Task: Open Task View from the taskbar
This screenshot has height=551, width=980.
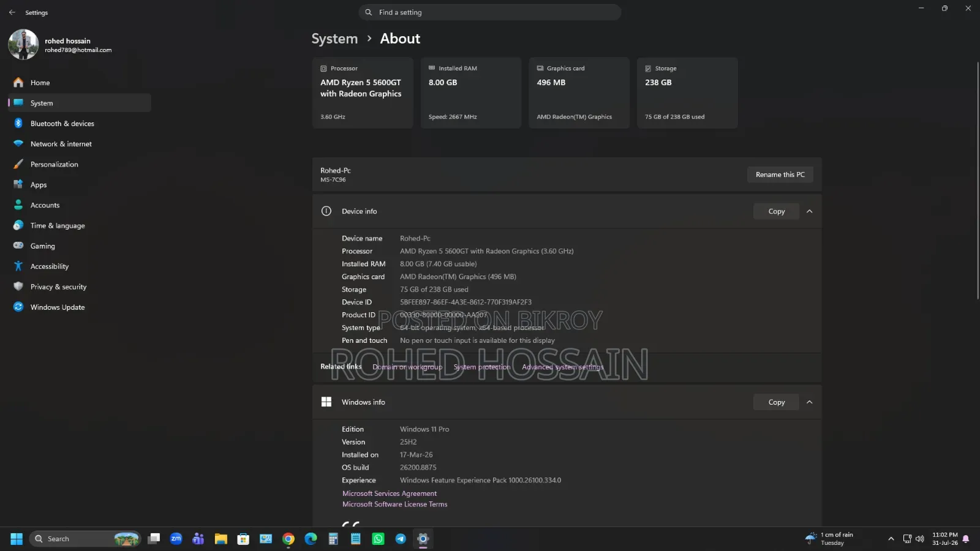Action: click(x=154, y=539)
